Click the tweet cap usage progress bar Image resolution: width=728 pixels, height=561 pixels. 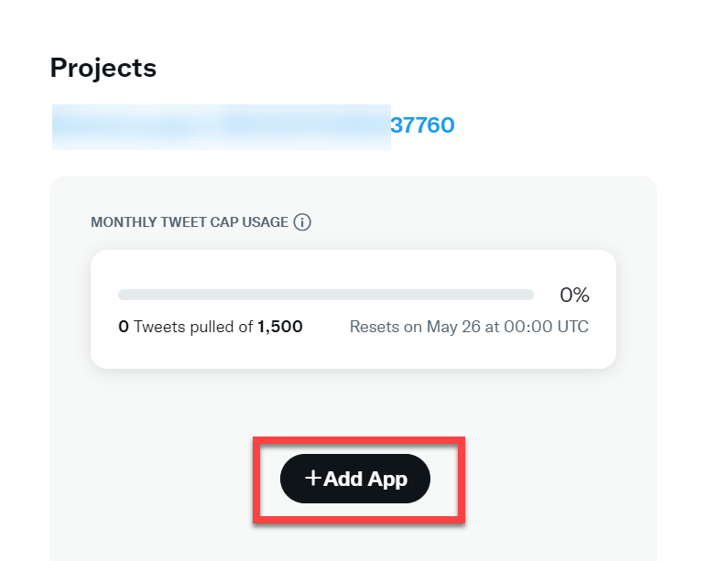pos(325,295)
